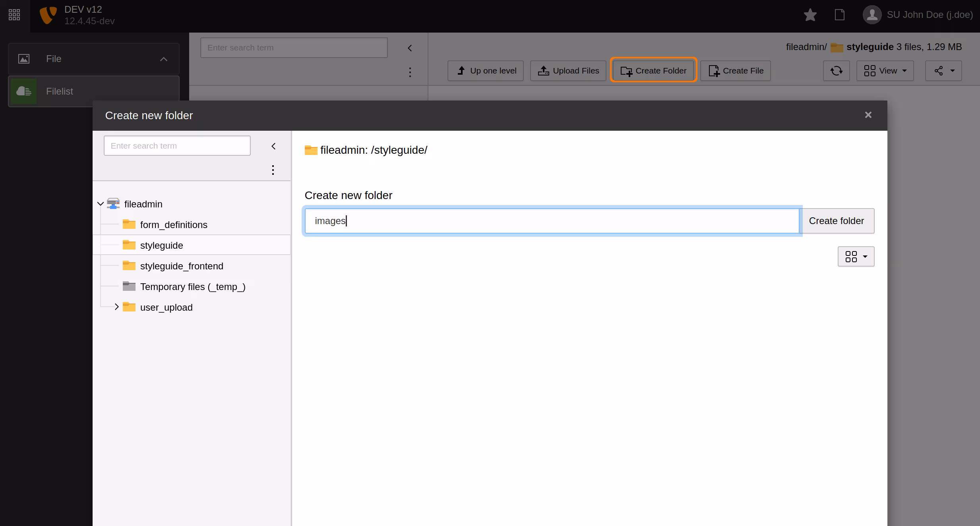Image resolution: width=980 pixels, height=526 pixels.
Task: Collapse the fileadmin tree node
Action: pyautogui.click(x=100, y=204)
